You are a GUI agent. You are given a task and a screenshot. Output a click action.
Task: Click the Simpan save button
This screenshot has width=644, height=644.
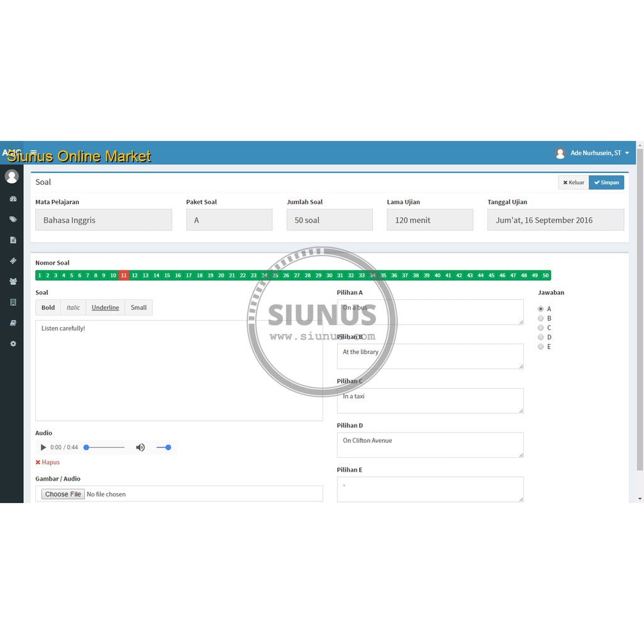606,182
